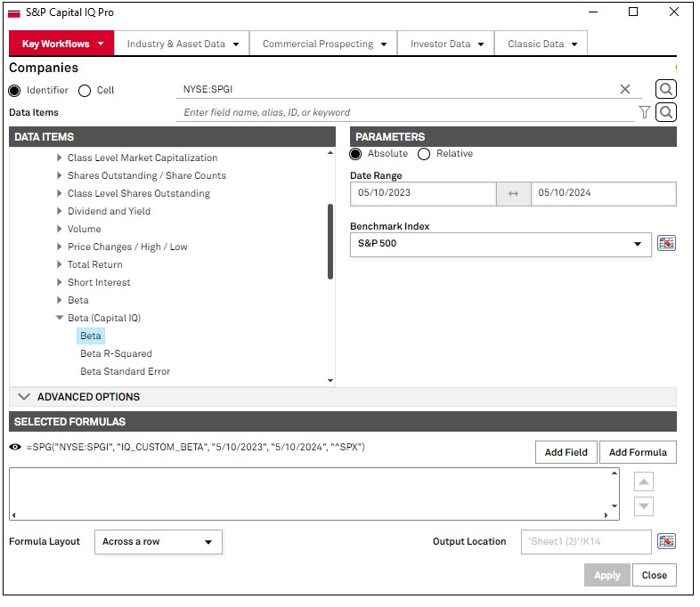Click the Output Location cell picker icon
Viewport: 700px width, 607px height.
coord(666,541)
